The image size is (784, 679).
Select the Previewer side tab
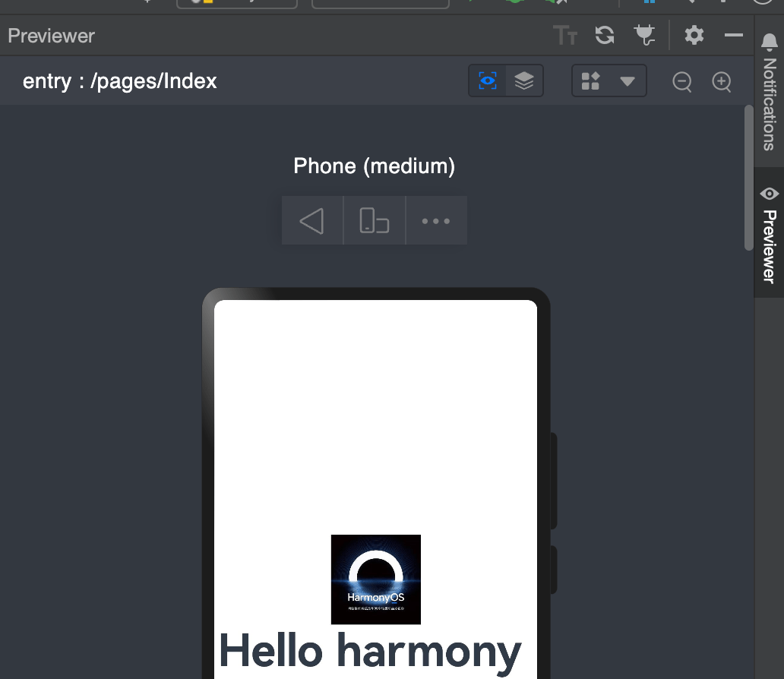tap(769, 235)
